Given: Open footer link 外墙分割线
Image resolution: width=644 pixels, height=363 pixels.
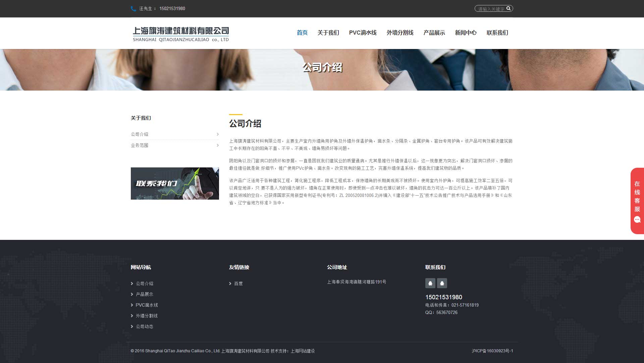Looking at the screenshot, I should click(147, 316).
